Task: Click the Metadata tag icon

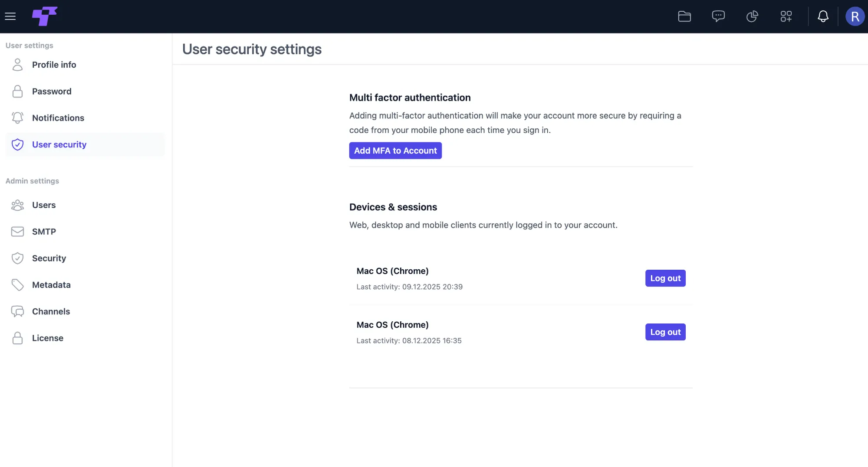Action: [x=17, y=285]
